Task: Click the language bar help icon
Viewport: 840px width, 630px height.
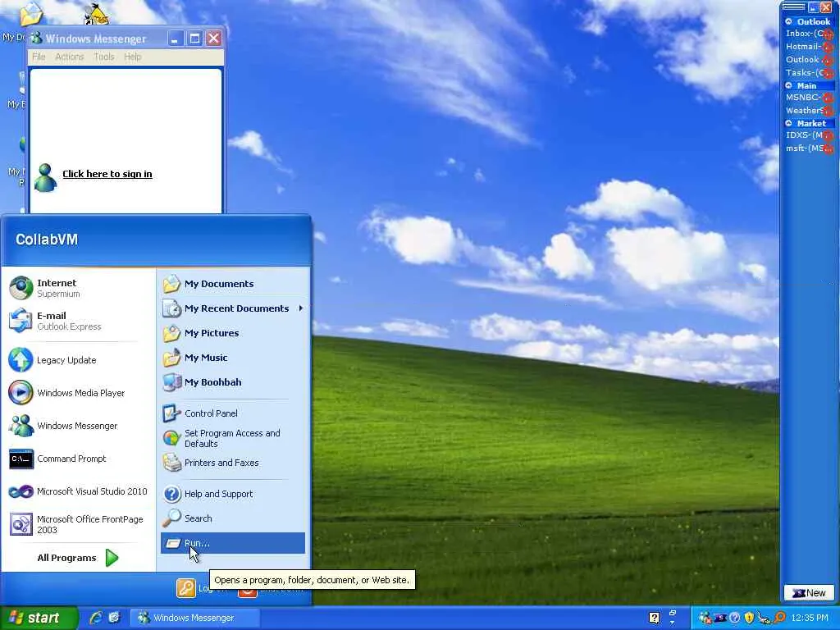Action: pos(654,618)
